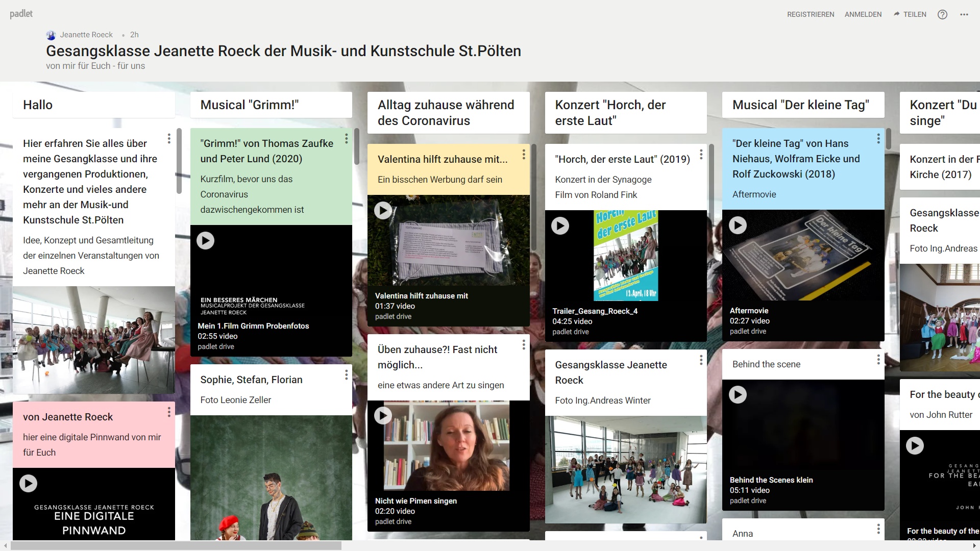Play the Behind the Scenes klein video

click(x=737, y=394)
